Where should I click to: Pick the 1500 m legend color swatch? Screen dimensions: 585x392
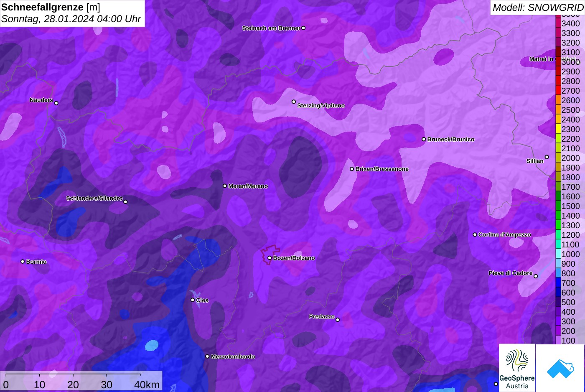click(558, 206)
